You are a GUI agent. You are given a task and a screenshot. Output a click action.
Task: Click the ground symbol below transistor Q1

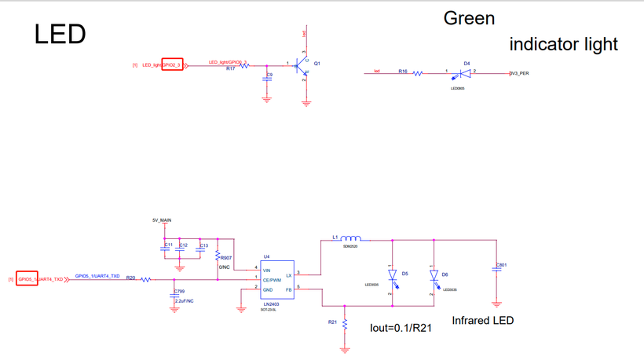point(306,104)
